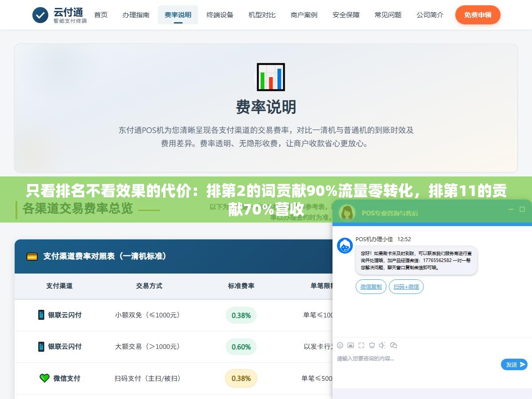Click the green heart icon beside 微信支付
This screenshot has width=532, height=399.
pyautogui.click(x=44, y=378)
